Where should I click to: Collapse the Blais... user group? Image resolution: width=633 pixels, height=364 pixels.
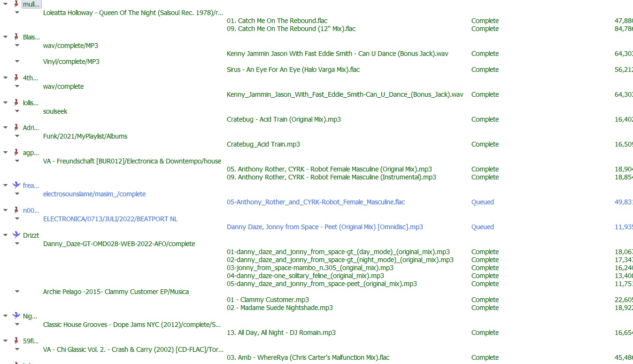pos(5,37)
